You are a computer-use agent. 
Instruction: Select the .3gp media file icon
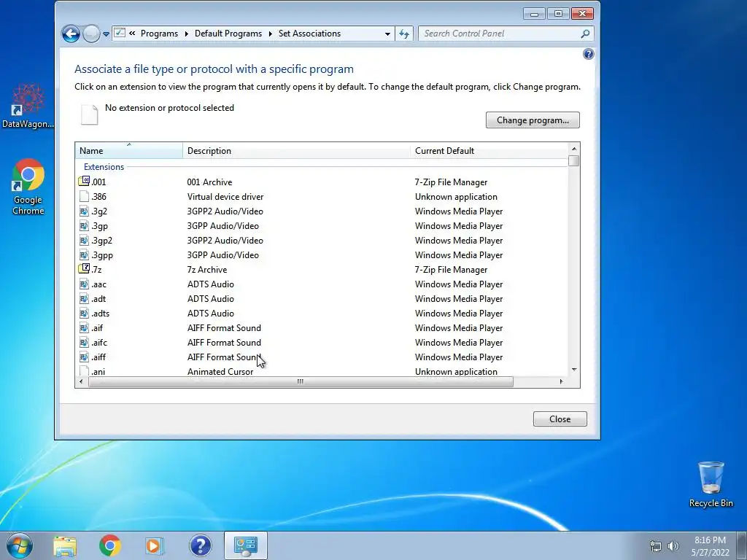[x=85, y=226]
